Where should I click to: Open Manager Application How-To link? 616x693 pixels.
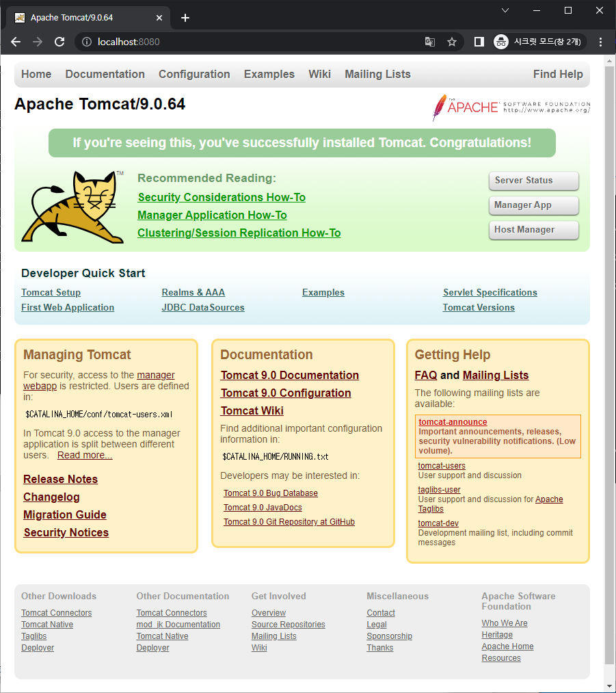point(212,215)
